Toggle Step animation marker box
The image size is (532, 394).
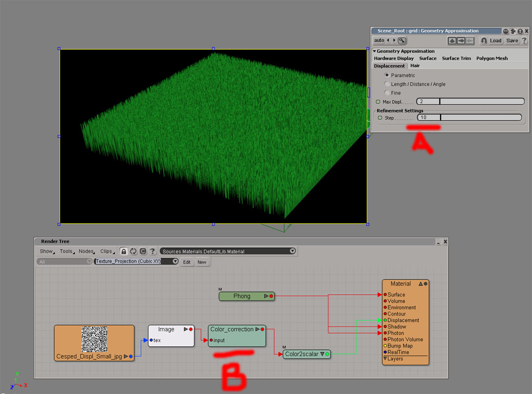pyautogui.click(x=380, y=118)
